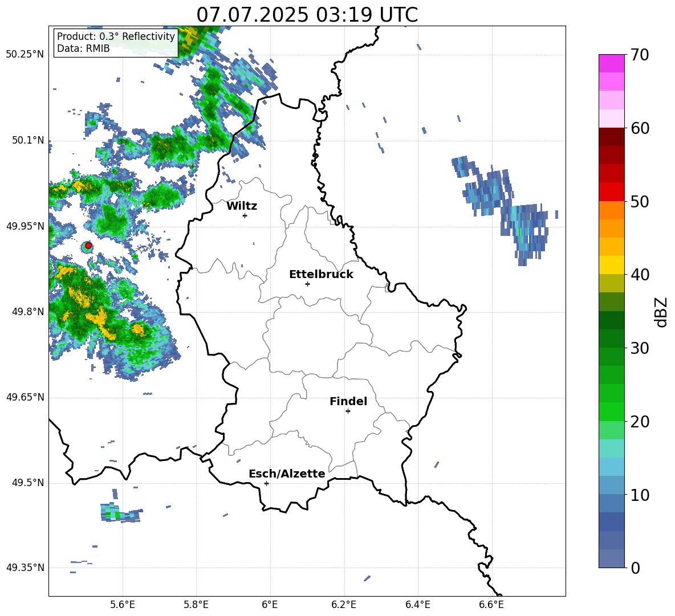Screen dimensions: 675x616
Task: Click the Findel city label
Action: click(348, 401)
